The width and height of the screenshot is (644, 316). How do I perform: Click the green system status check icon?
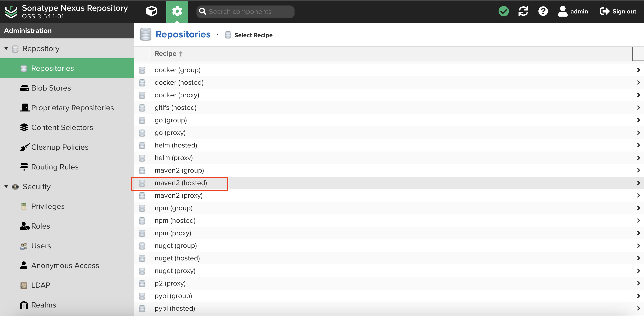point(504,11)
